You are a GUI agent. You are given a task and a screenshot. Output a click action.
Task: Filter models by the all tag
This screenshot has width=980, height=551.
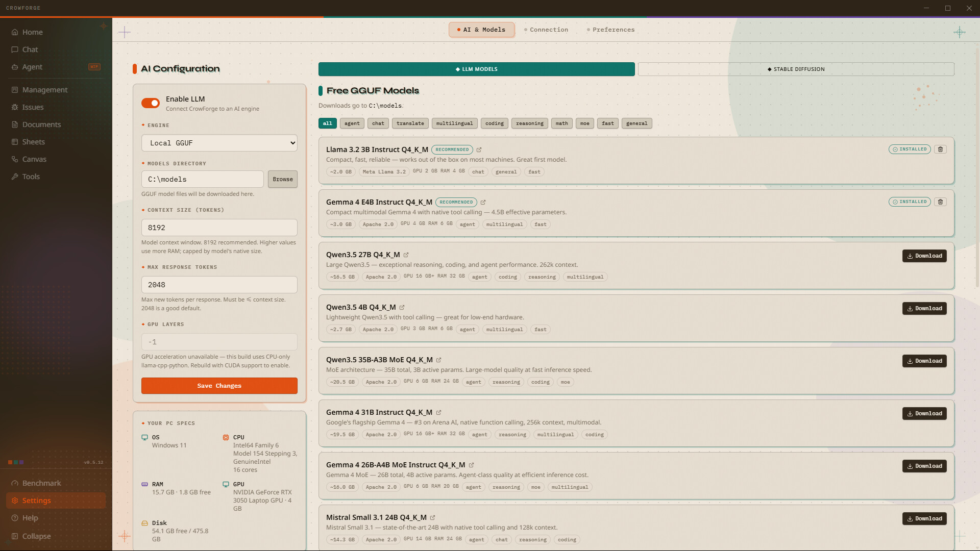(328, 123)
